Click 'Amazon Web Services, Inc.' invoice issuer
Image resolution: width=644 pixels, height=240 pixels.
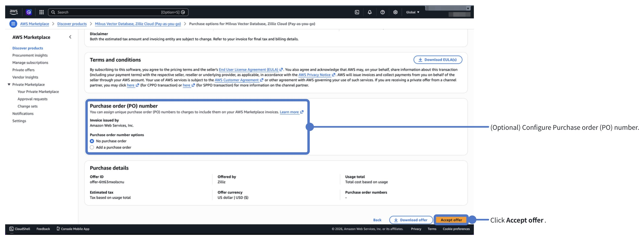pyautogui.click(x=112, y=125)
